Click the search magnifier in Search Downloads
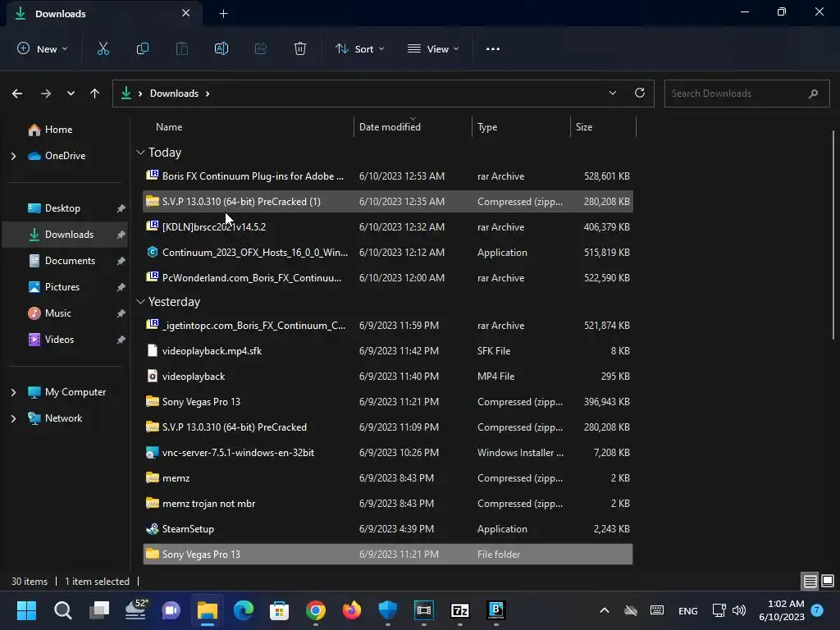 tap(813, 94)
